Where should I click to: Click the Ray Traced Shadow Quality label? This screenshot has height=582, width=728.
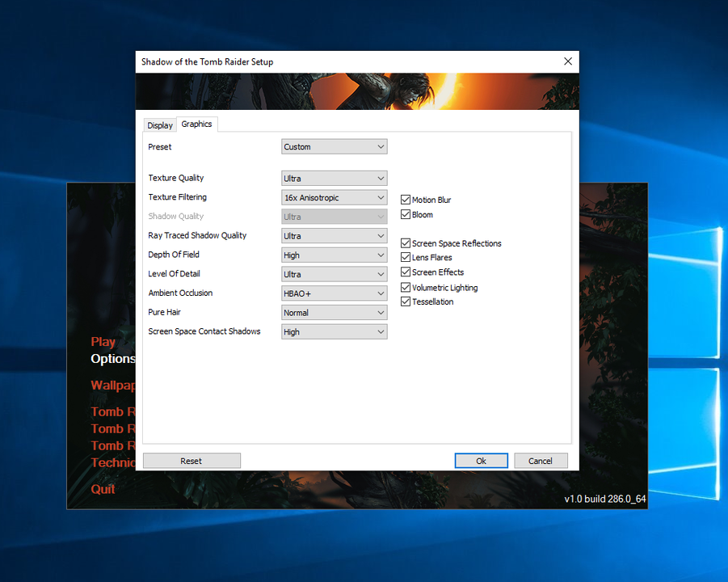197,235
